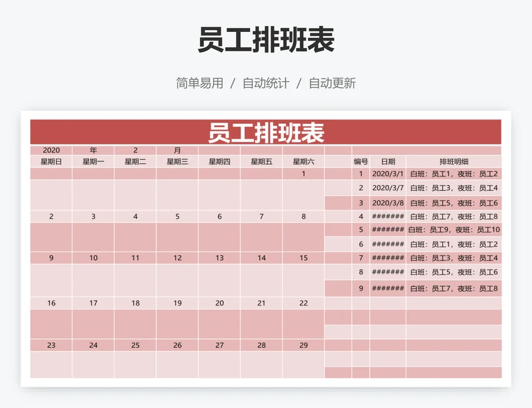The width and height of the screenshot is (532, 408).
Task: Select the 星期五 column header
Action: click(x=261, y=162)
